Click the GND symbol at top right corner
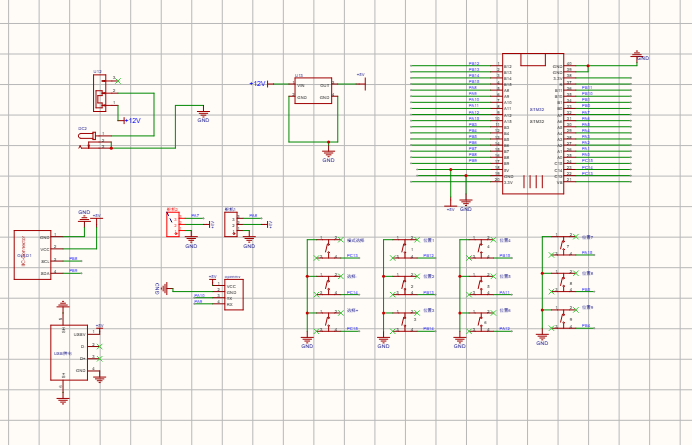This screenshot has height=445, width=692. coord(637,55)
